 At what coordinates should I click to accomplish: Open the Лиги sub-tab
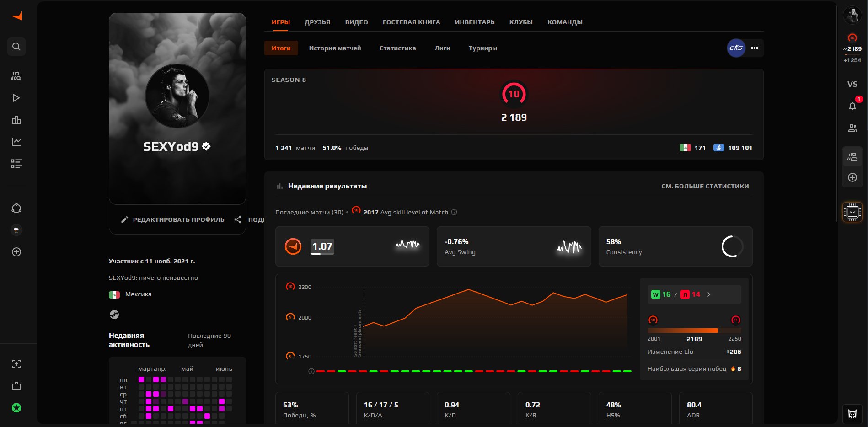442,48
